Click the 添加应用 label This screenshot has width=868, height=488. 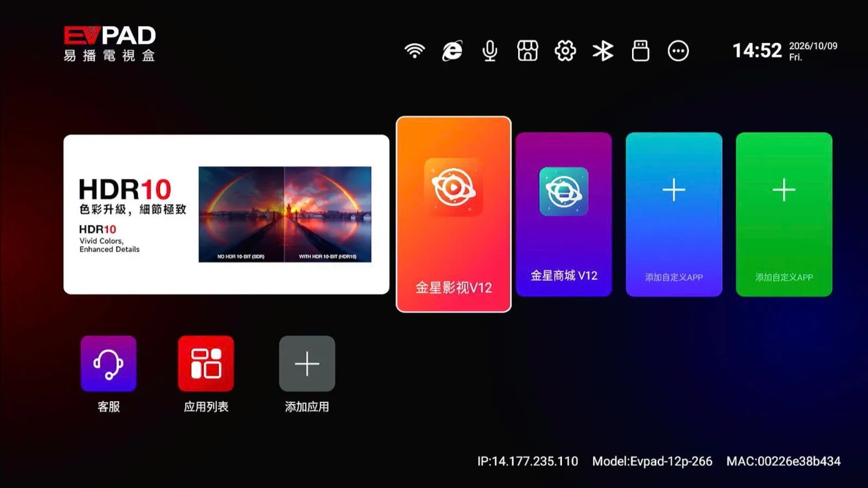click(x=307, y=407)
